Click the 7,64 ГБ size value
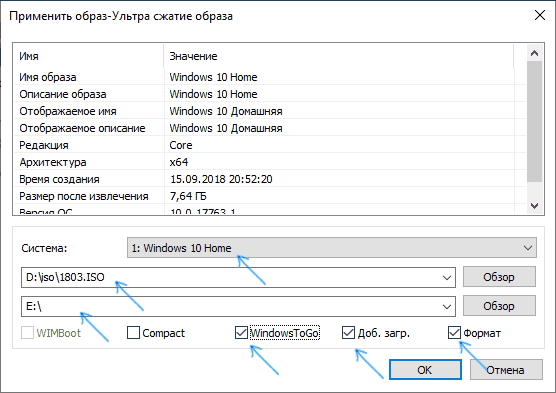556x393 pixels. pos(188,196)
